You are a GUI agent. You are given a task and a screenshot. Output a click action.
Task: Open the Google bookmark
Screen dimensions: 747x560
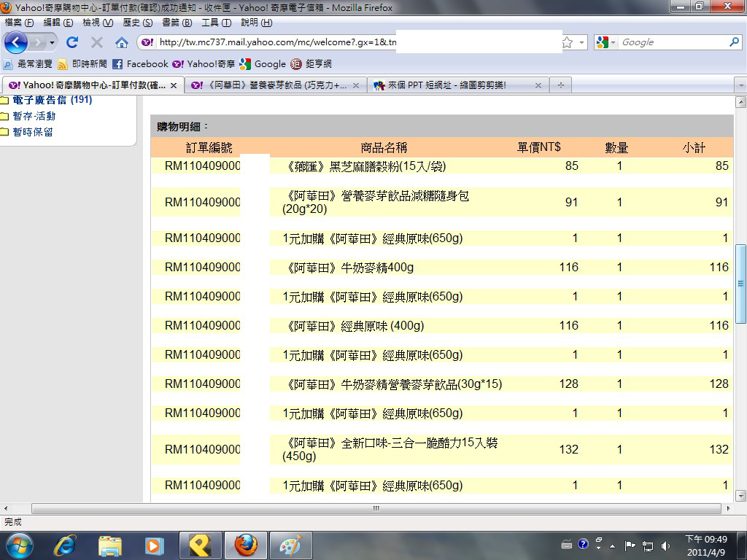(263, 64)
